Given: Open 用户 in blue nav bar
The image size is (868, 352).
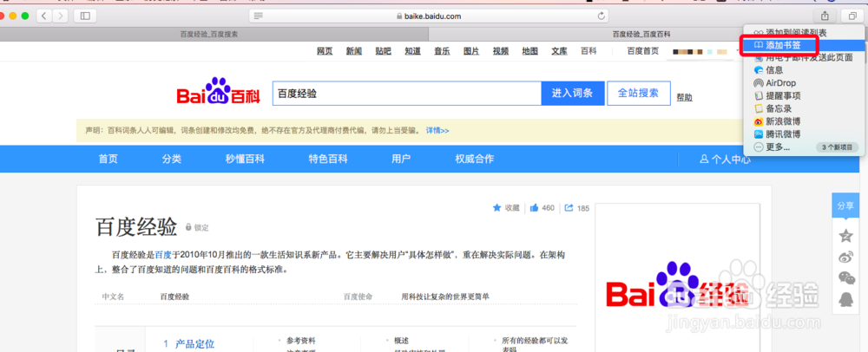Looking at the screenshot, I should point(401,160).
